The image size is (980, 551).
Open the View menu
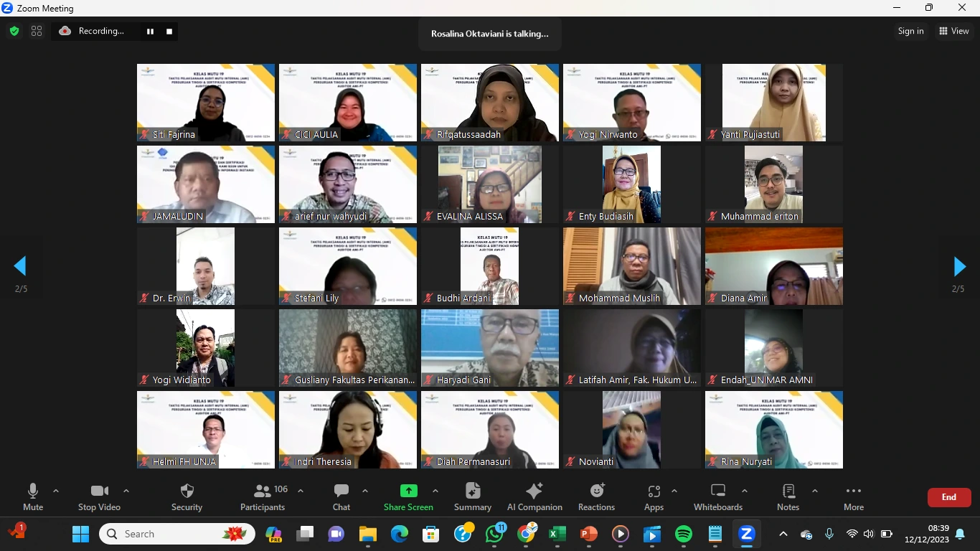click(x=955, y=31)
